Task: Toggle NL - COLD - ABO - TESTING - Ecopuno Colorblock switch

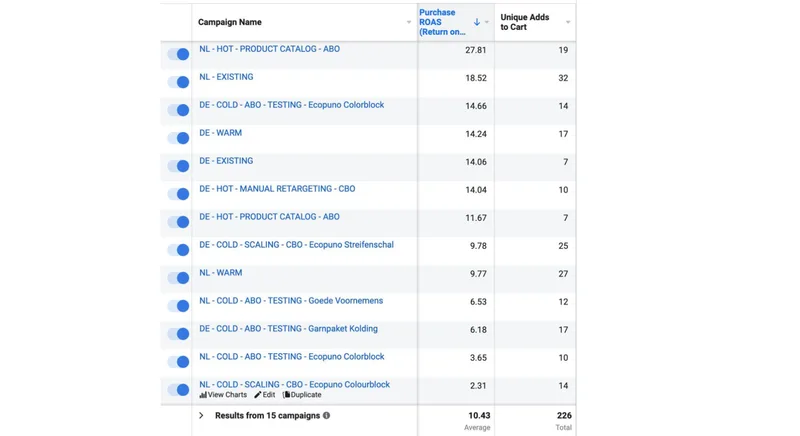Action: pos(178,362)
